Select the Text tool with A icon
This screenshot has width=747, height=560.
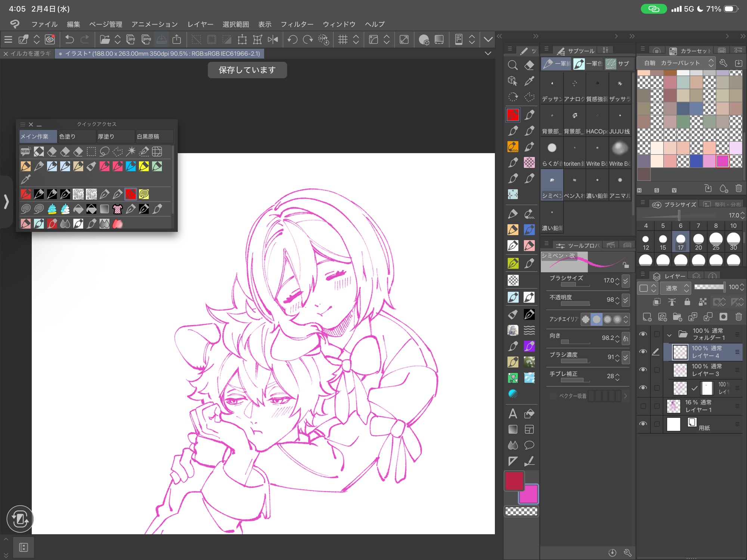pyautogui.click(x=512, y=414)
